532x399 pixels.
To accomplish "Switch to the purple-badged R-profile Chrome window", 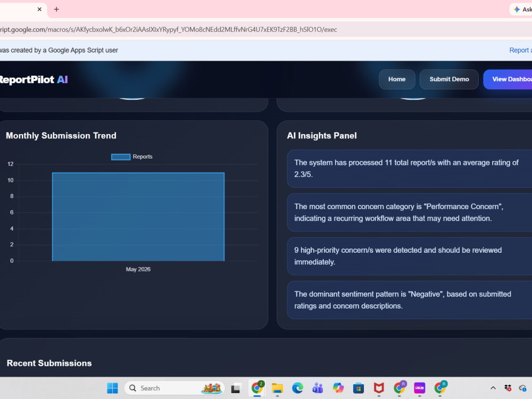I will coord(400,388).
